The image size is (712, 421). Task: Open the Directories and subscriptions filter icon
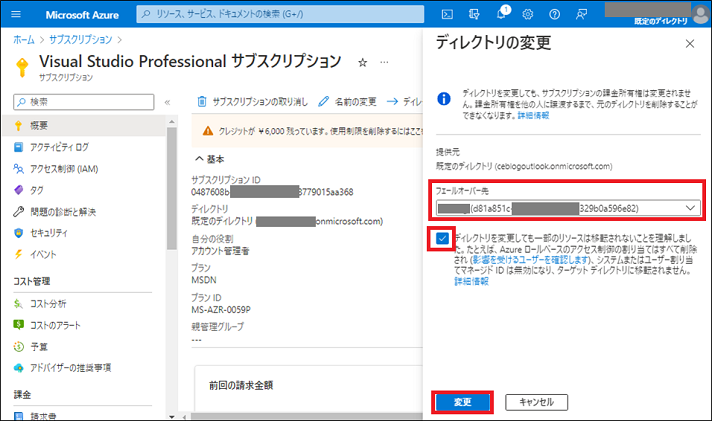point(474,15)
